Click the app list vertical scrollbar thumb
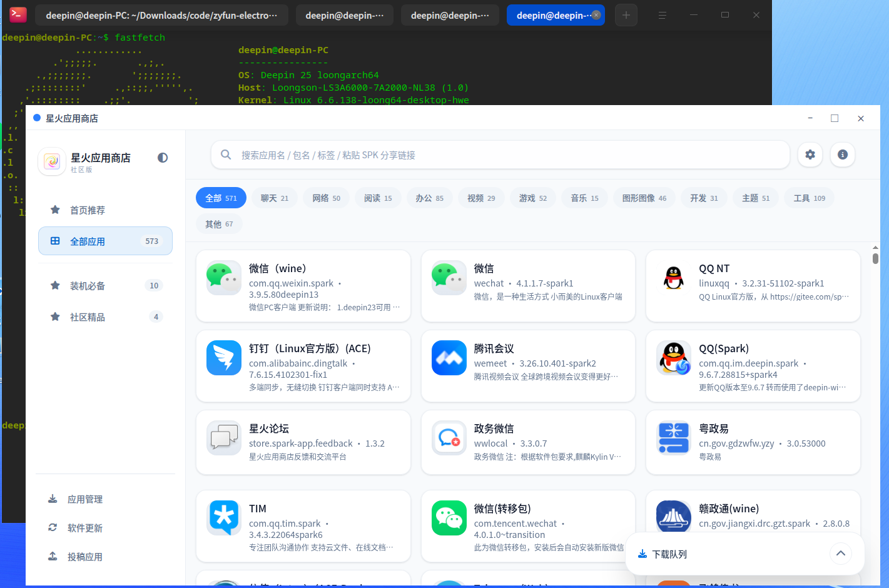 [875, 258]
